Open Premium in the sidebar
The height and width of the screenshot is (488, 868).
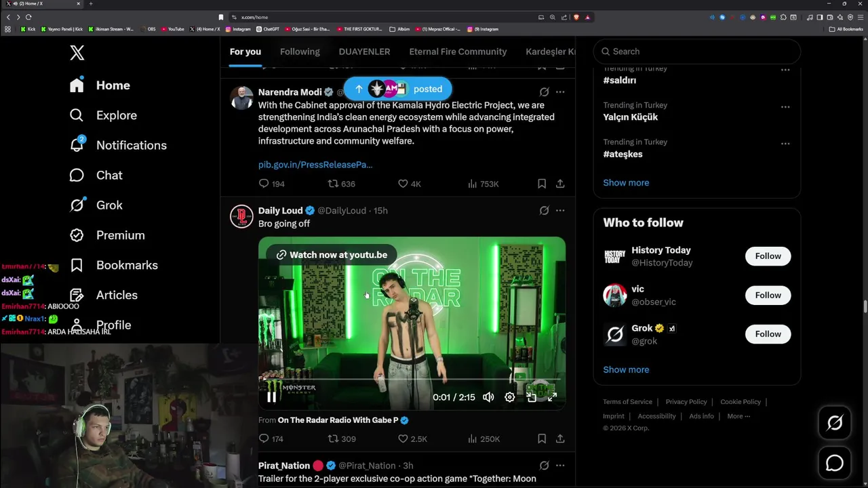[107, 235]
